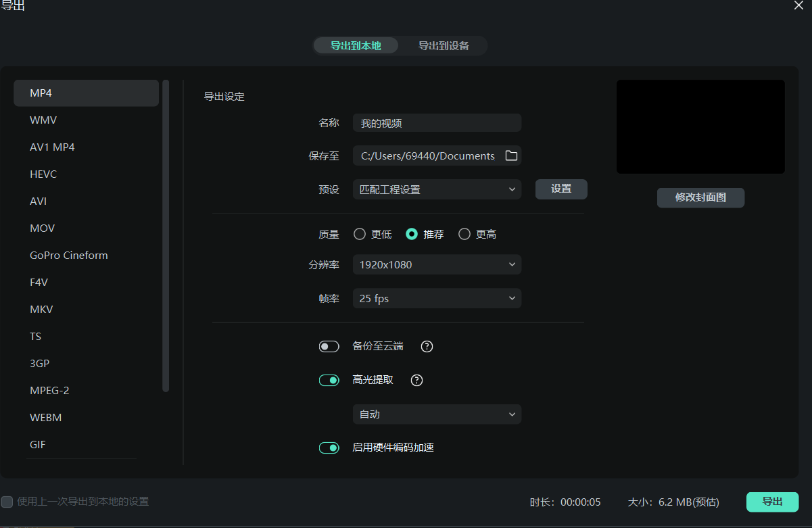Switch to the 导出到本地 tab

click(356, 45)
